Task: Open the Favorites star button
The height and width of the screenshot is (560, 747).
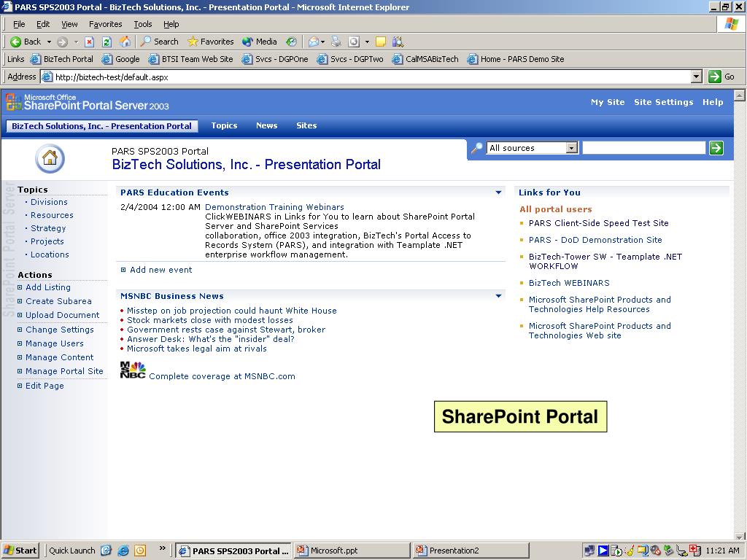Action: [x=211, y=42]
